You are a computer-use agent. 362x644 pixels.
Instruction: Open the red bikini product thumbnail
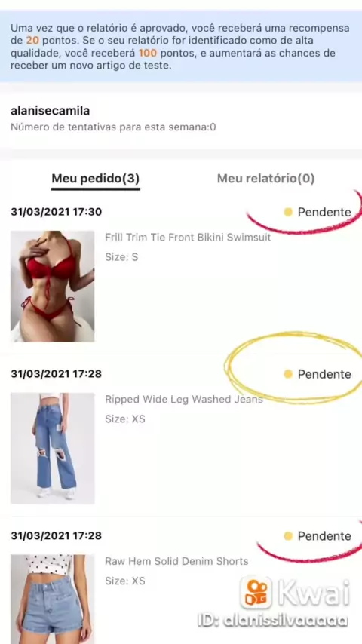[52, 286]
